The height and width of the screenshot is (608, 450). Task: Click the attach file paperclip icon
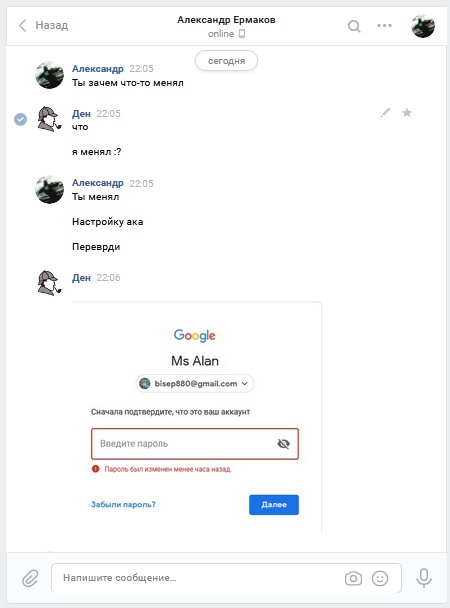(x=30, y=578)
